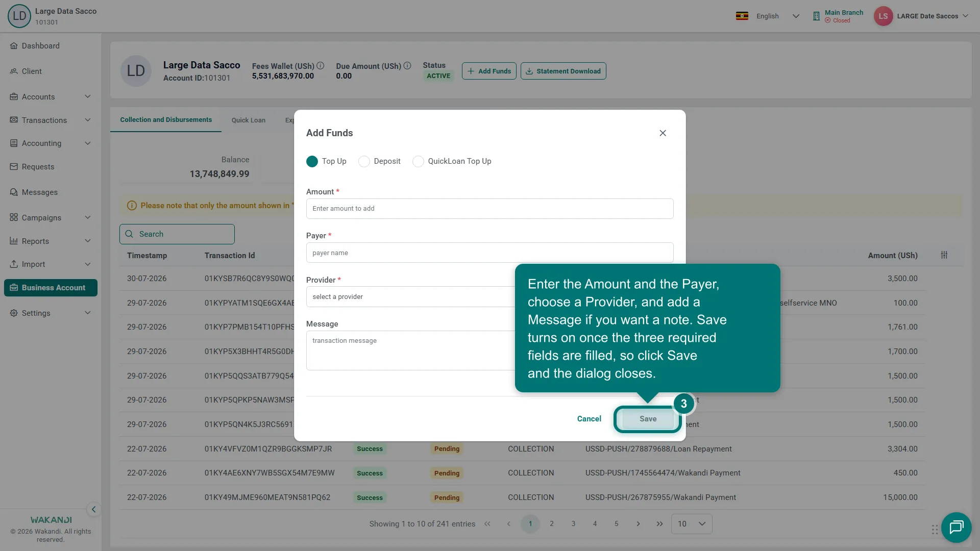The height and width of the screenshot is (551, 980).
Task: Go to the first page of entries
Action: click(487, 524)
